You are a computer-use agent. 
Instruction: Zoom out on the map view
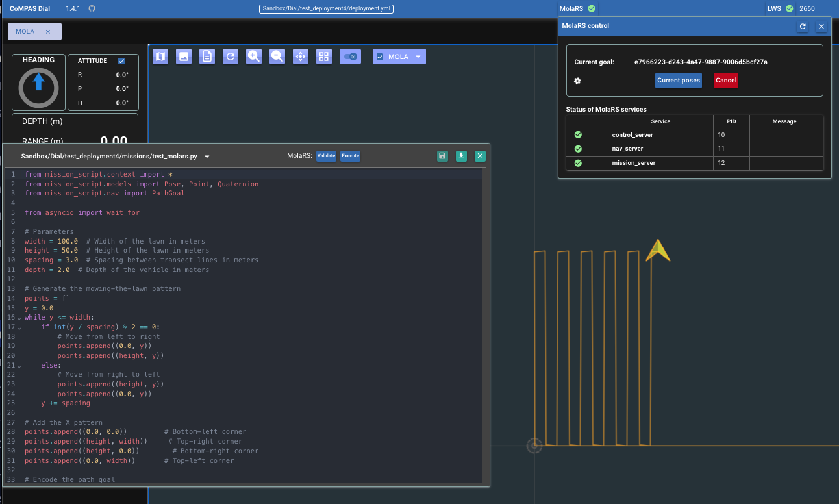[x=277, y=57]
